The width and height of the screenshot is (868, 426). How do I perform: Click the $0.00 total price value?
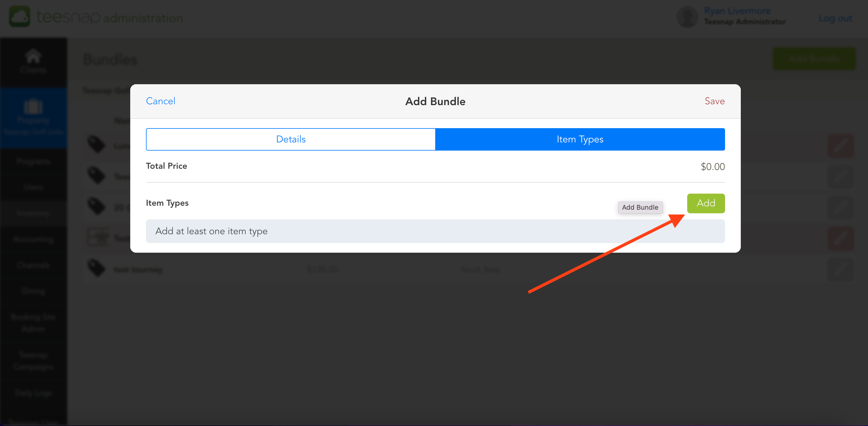[x=713, y=166]
